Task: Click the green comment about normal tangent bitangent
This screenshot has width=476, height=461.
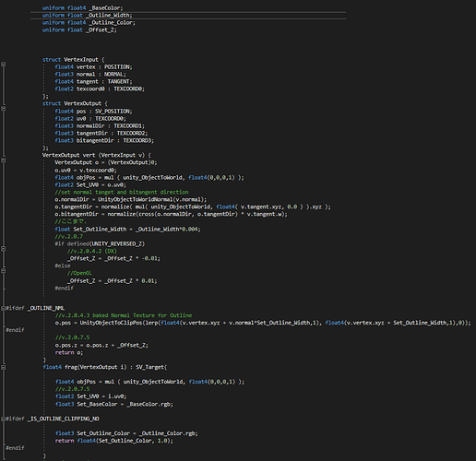Action: pos(122,192)
